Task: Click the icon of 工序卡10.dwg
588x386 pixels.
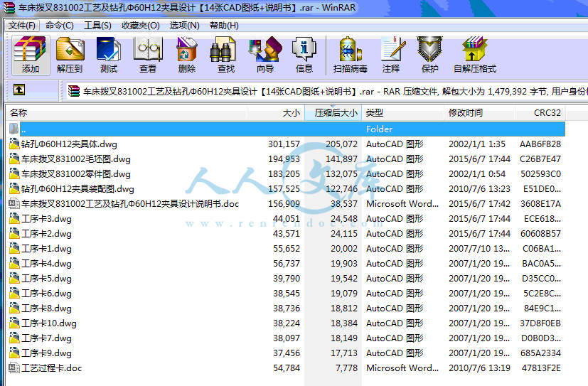Action: (14, 323)
